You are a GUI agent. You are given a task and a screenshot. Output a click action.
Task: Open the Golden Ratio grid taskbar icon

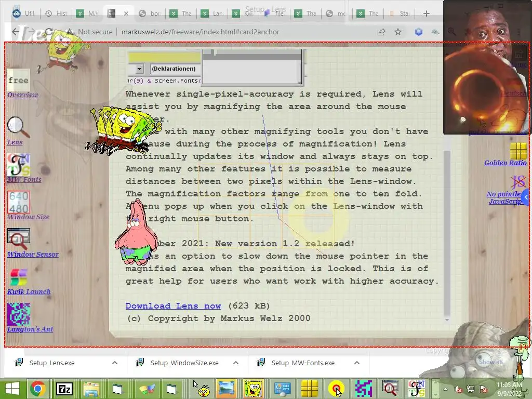coord(310,389)
